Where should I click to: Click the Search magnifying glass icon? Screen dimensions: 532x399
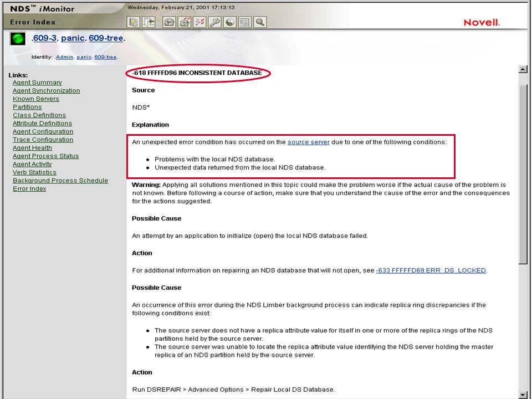click(260, 22)
